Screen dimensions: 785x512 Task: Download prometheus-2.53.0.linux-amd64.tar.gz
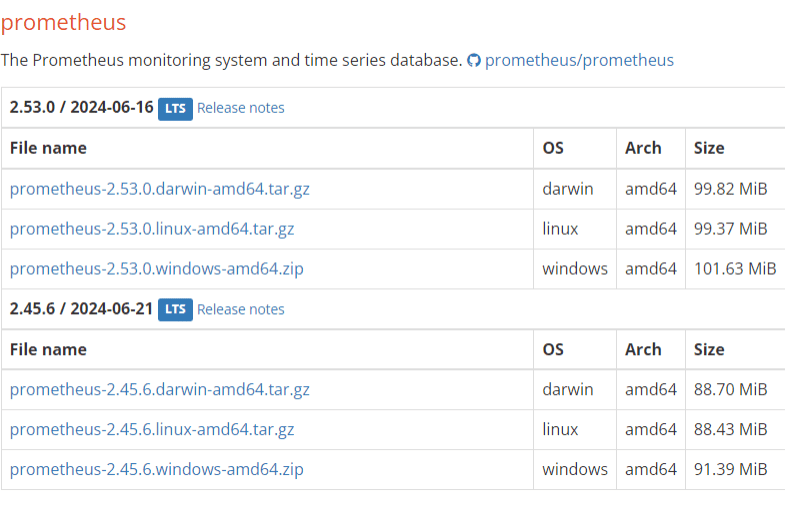pos(152,229)
